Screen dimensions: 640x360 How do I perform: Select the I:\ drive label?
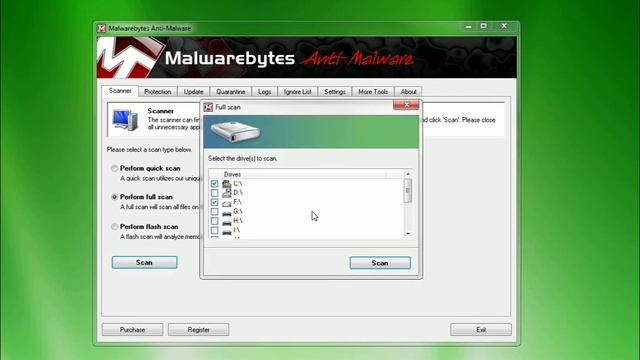click(237, 230)
